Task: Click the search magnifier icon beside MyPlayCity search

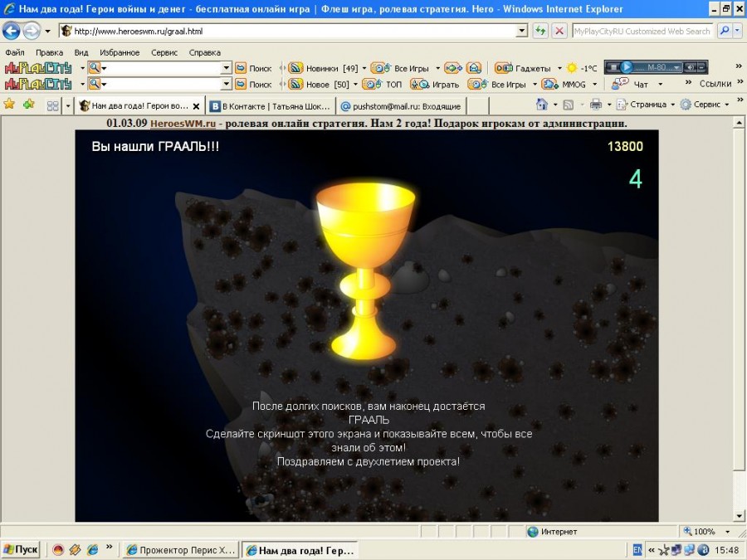Action: tap(724, 31)
